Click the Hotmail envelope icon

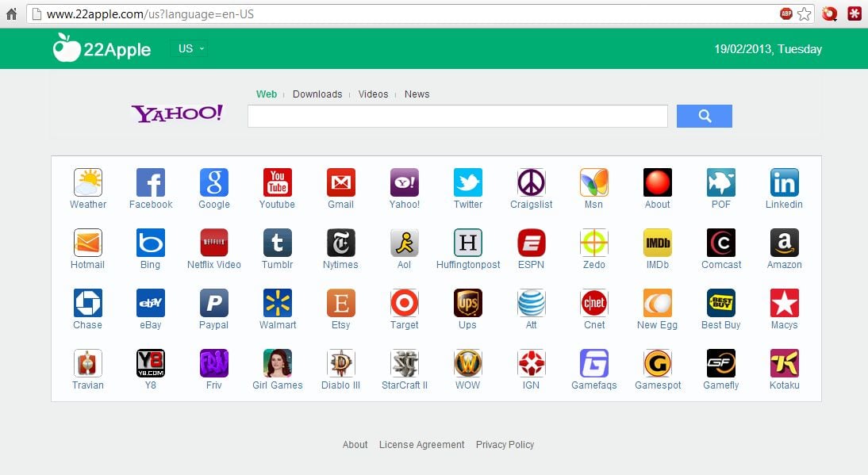(87, 243)
